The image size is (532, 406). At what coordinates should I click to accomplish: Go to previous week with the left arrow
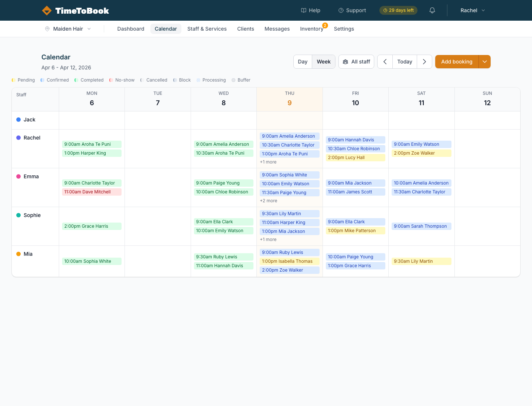pyautogui.click(x=385, y=62)
